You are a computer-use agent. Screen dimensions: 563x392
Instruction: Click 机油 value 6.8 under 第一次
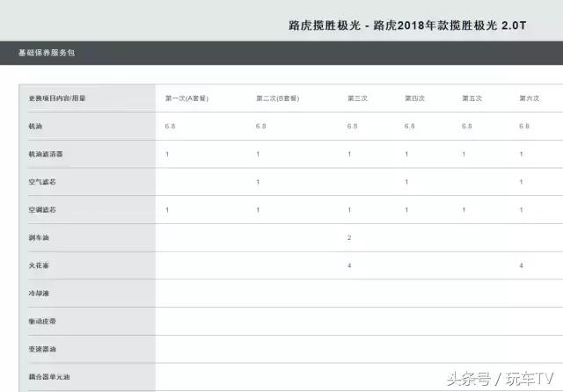click(170, 127)
